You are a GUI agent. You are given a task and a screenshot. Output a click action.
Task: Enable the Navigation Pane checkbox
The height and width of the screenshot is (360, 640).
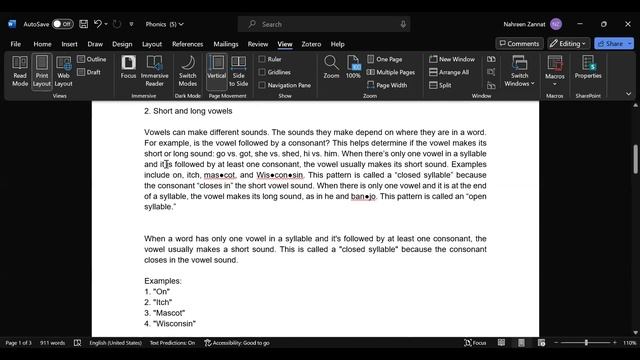click(x=262, y=85)
